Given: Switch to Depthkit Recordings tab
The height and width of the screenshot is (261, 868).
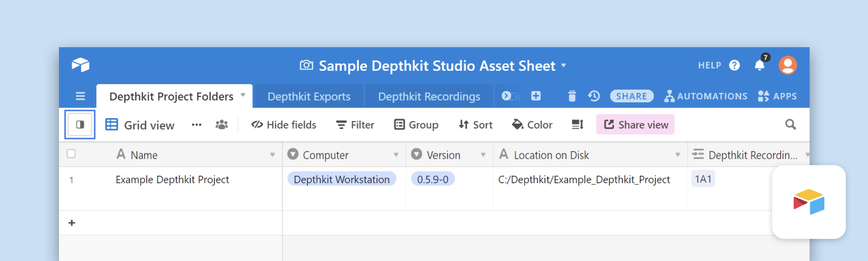Looking at the screenshot, I should (x=429, y=96).
